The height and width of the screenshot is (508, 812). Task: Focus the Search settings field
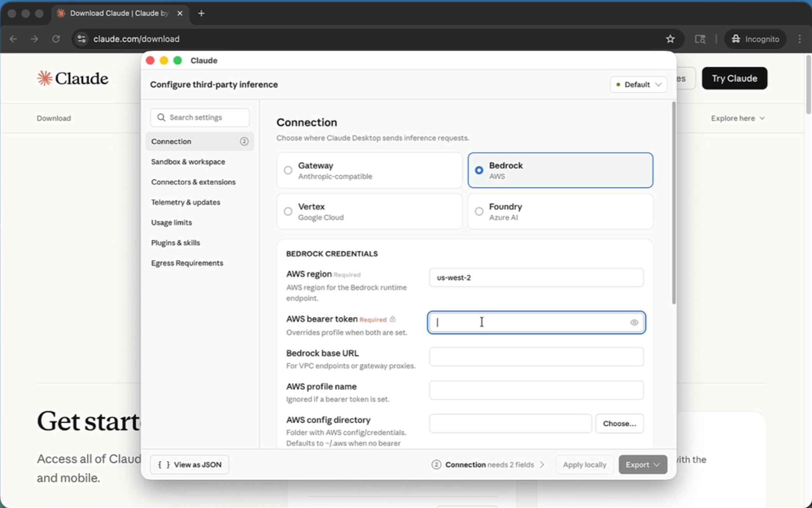tap(200, 117)
